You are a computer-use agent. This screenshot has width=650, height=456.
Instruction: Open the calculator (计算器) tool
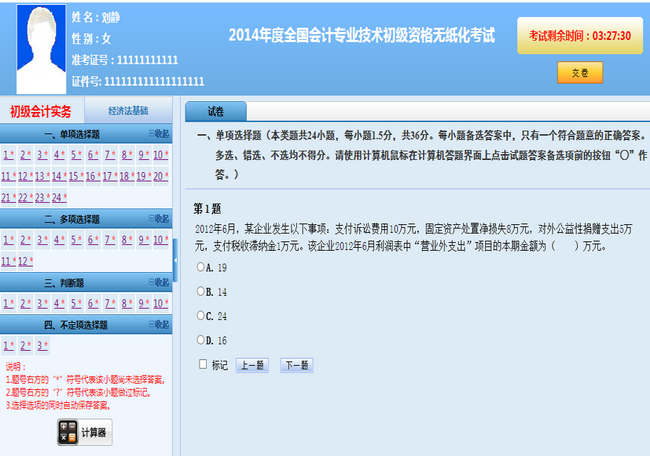[x=84, y=433]
